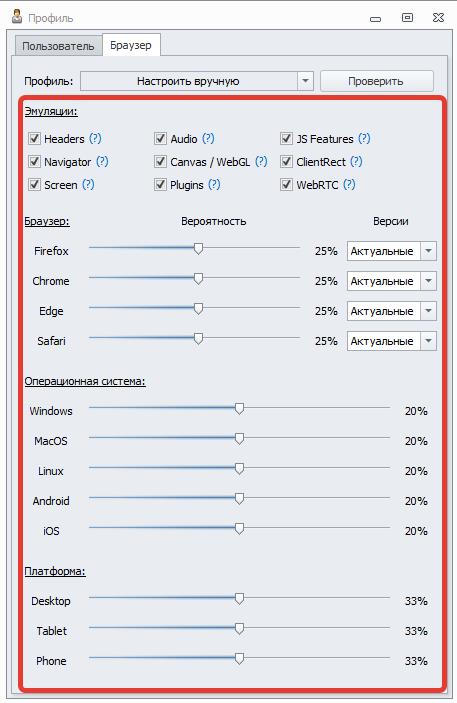Open Firefox versions dropdown

pos(428,251)
